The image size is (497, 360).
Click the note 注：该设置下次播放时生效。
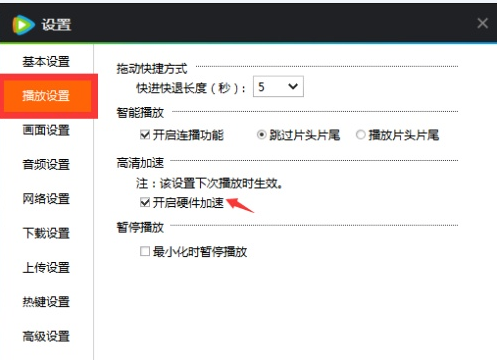(209, 183)
